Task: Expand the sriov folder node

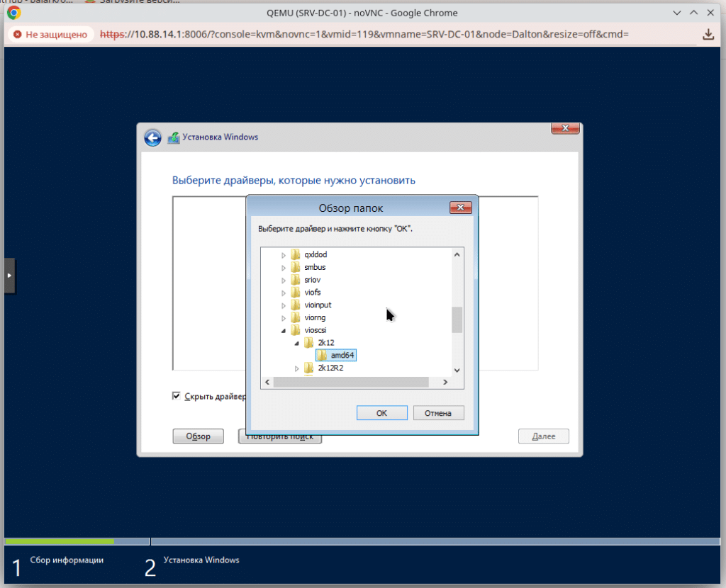Action: point(284,281)
